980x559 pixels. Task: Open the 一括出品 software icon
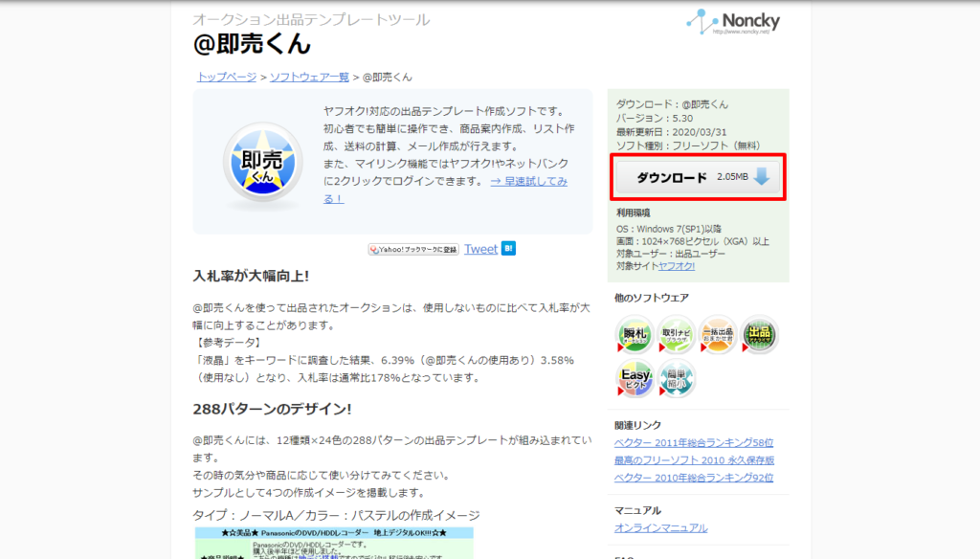(718, 334)
